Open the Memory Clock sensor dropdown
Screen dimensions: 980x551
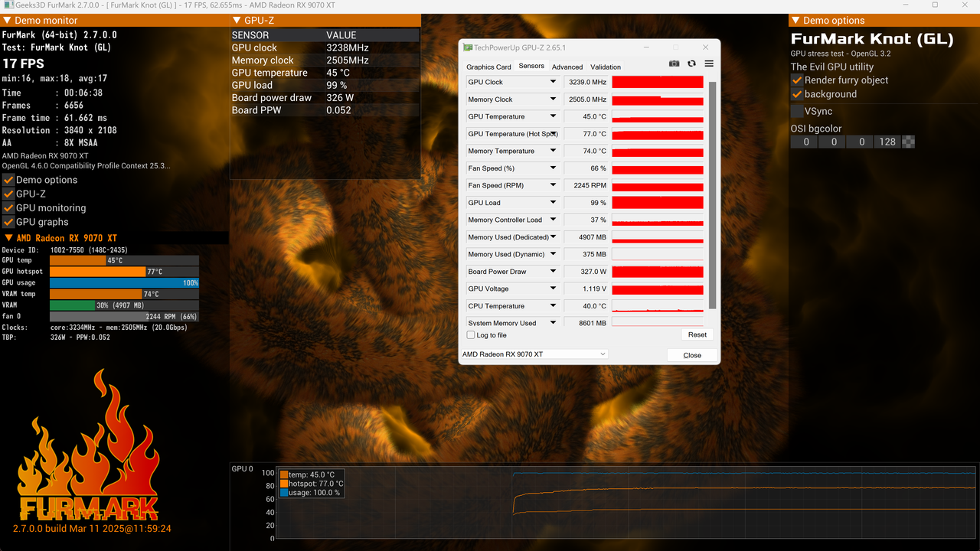[x=553, y=99]
